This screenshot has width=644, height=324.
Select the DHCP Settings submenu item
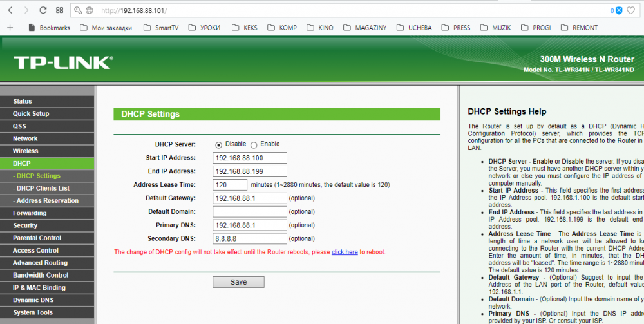pos(47,176)
